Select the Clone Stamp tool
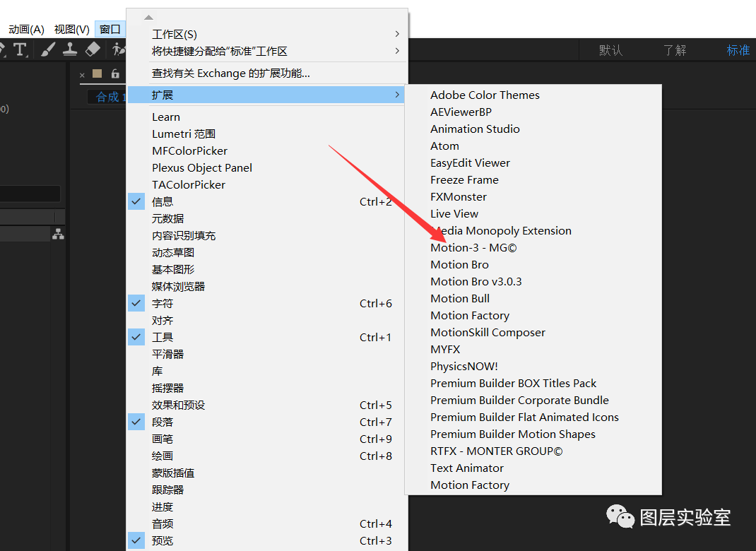Screen dimensions: 756x551 70,49
